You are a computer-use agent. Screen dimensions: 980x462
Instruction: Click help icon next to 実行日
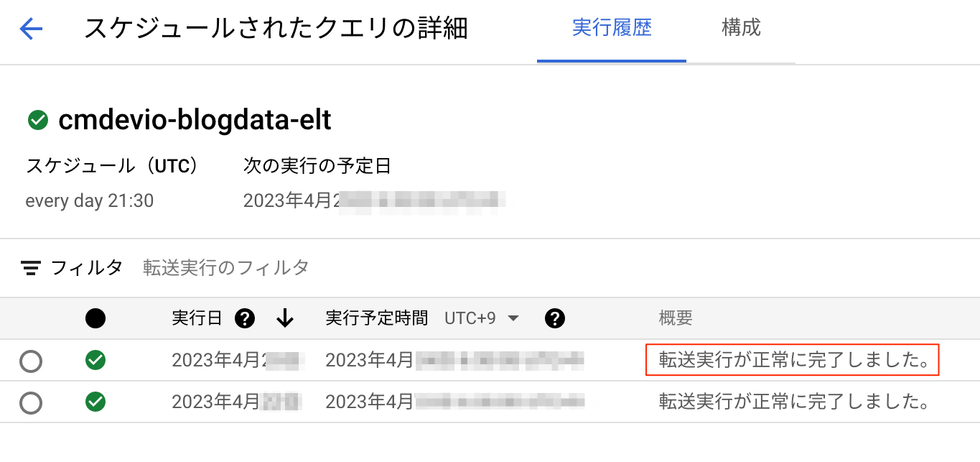click(x=245, y=318)
